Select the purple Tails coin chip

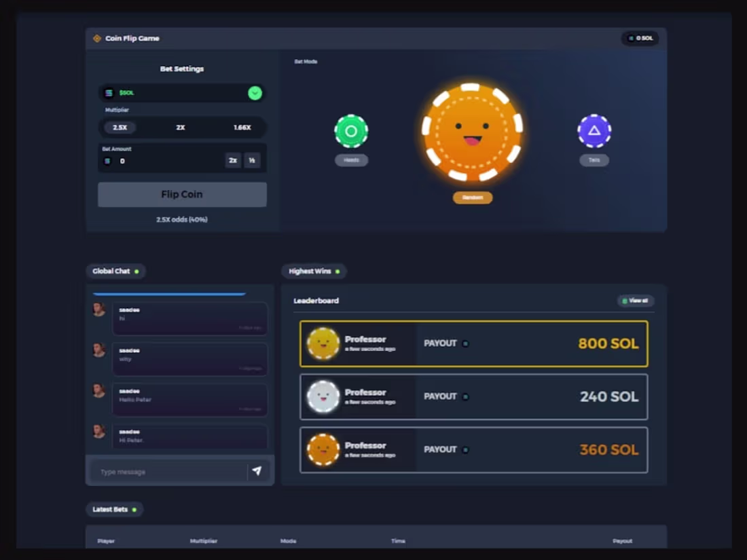[x=594, y=132]
